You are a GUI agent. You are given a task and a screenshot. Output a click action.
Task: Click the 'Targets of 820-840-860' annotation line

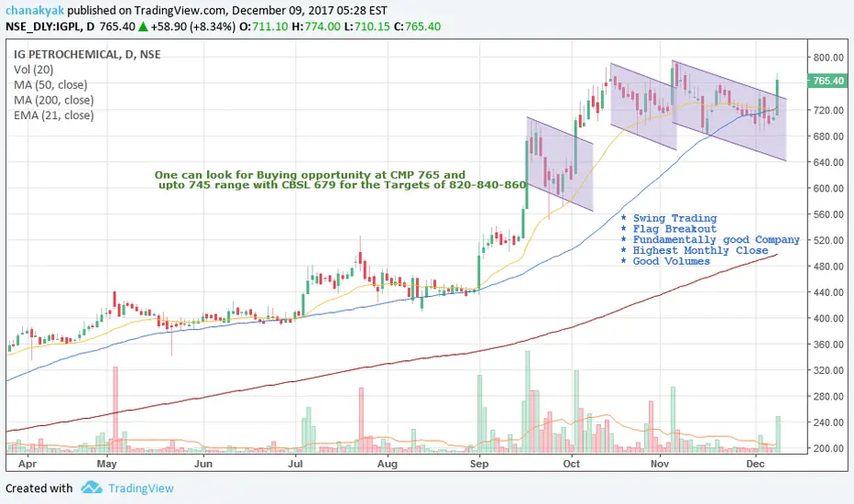pos(343,185)
